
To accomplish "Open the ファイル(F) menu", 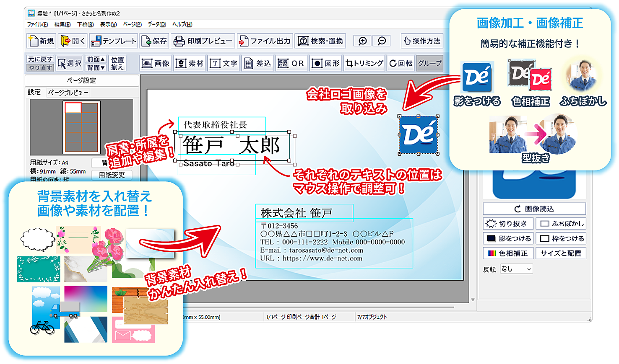I will [x=37, y=24].
